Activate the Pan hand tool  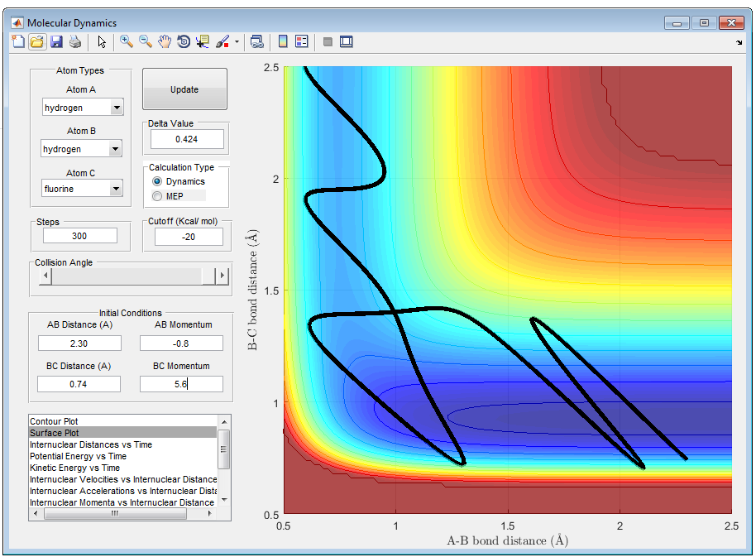[165, 41]
